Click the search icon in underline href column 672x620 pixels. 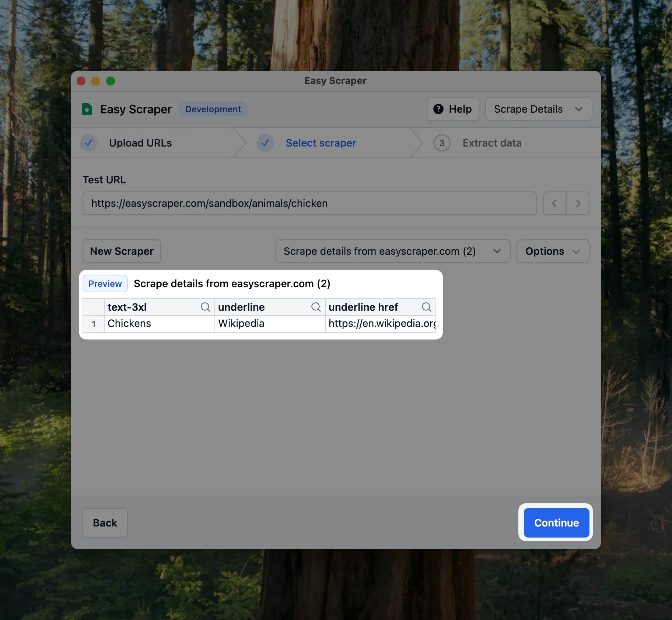tap(426, 307)
